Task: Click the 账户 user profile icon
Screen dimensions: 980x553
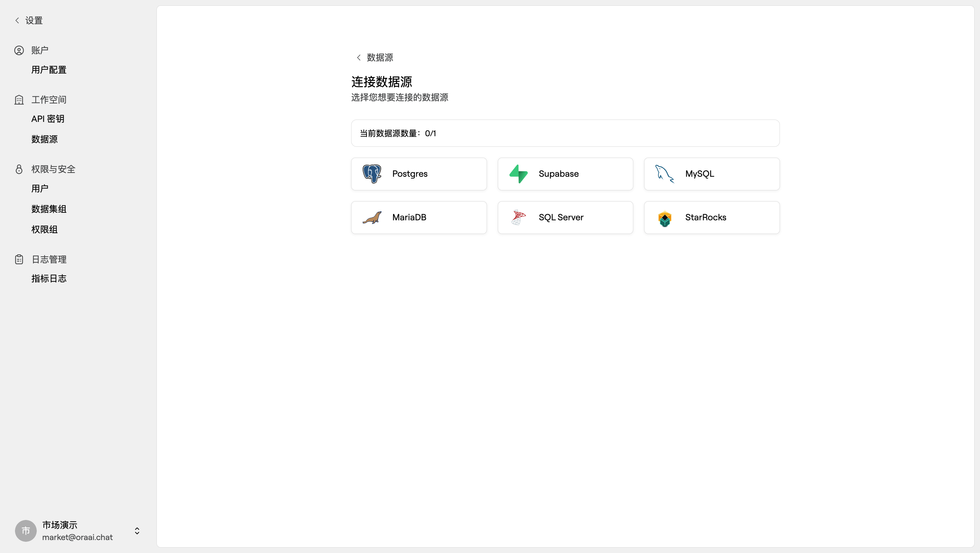Action: coord(19,50)
